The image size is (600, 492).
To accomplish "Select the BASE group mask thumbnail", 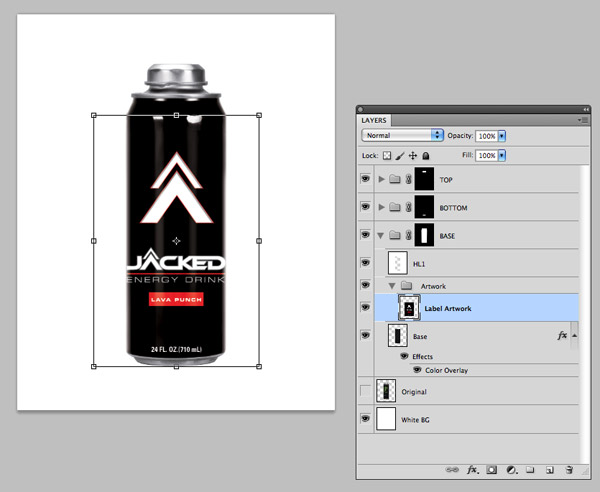I will pos(424,235).
